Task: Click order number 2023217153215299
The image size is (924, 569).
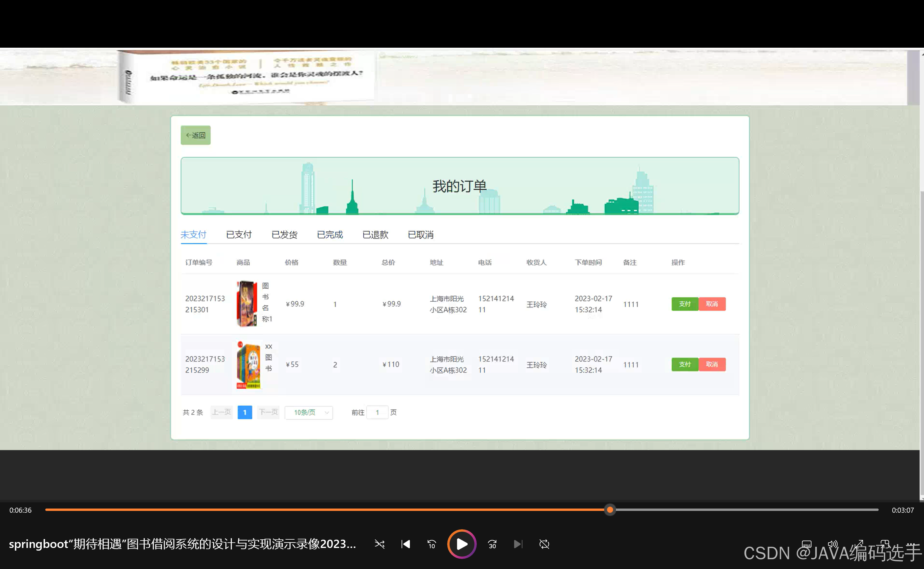Action: (205, 365)
